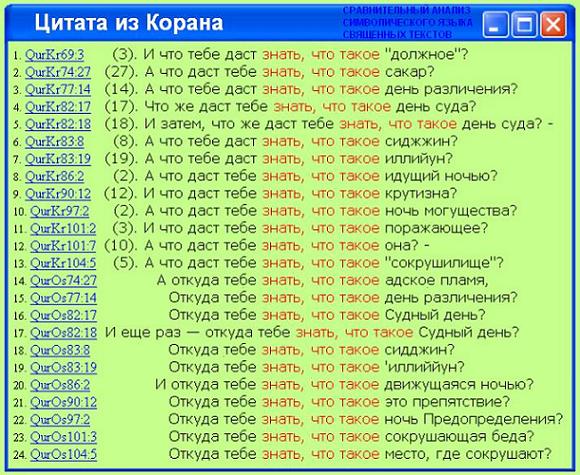The width and height of the screenshot is (580, 475).
Task: Click the verse about сокрушающая беда?
Action: pos(351,437)
